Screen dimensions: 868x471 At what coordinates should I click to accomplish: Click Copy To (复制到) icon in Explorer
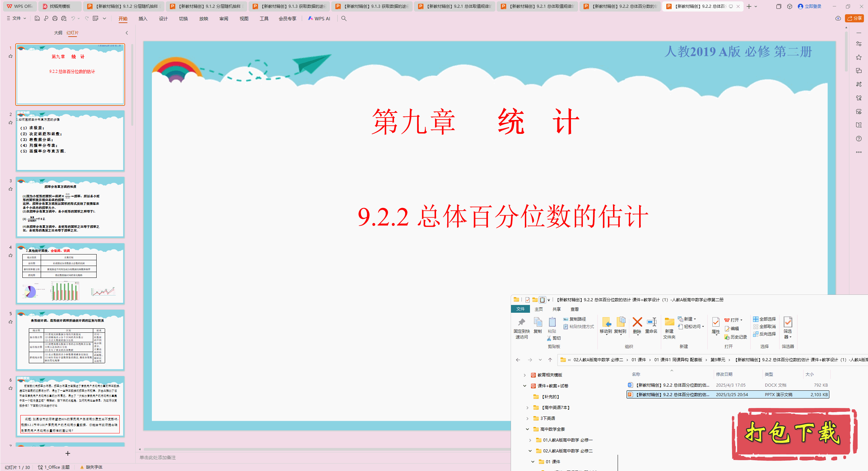pos(620,326)
